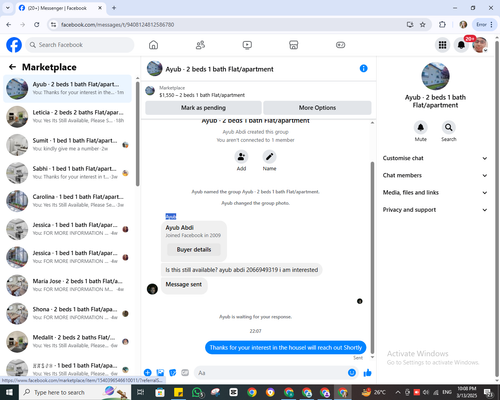Add people to the group chat

(x=241, y=157)
